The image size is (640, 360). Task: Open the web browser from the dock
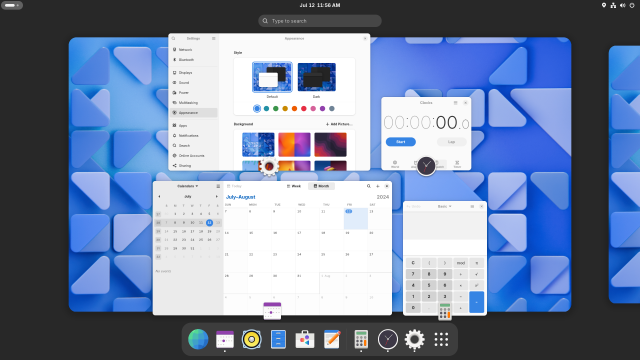198,339
